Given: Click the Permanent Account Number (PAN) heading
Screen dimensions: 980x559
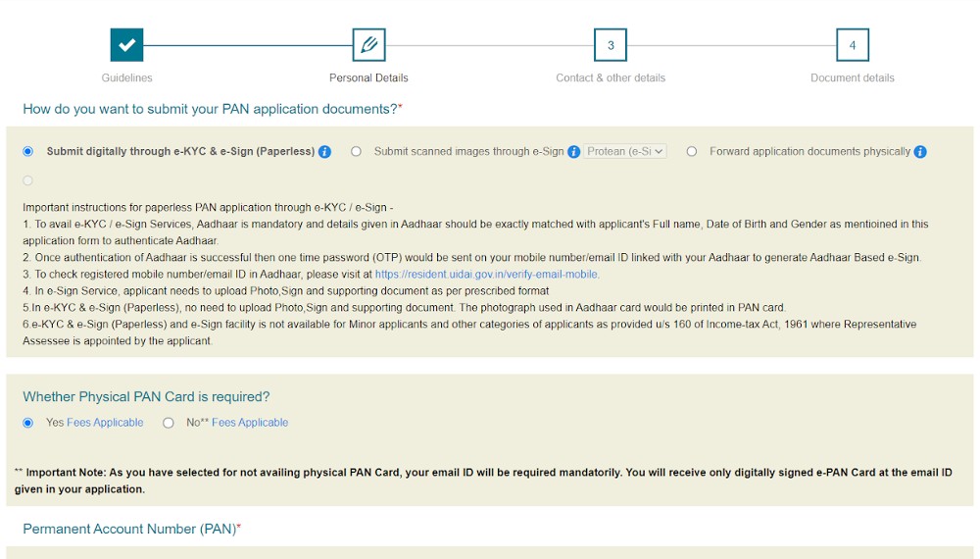Looking at the screenshot, I should pyautogui.click(x=132, y=529).
